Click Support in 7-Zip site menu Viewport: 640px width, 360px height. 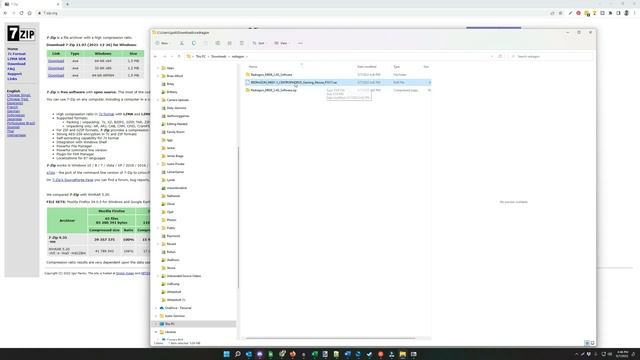15,74
